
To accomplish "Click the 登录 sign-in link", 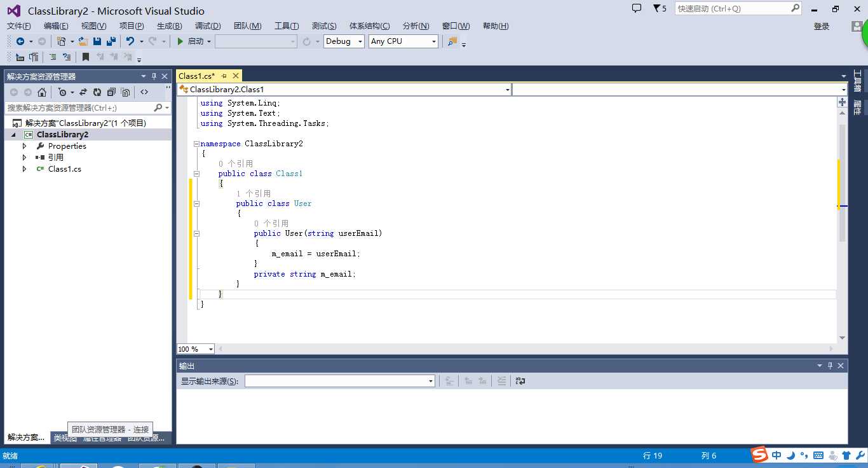I will click(x=822, y=26).
